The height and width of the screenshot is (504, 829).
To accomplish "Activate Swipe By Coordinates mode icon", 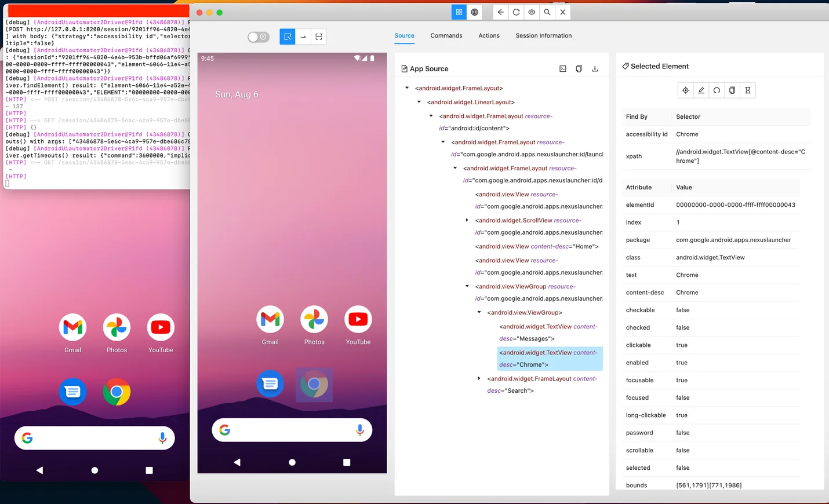I will pyautogui.click(x=303, y=37).
